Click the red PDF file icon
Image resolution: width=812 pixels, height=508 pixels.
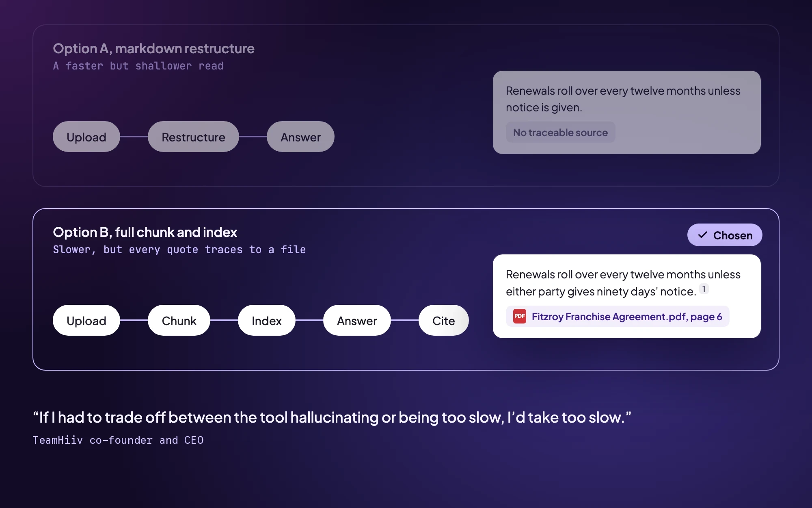[x=519, y=316]
